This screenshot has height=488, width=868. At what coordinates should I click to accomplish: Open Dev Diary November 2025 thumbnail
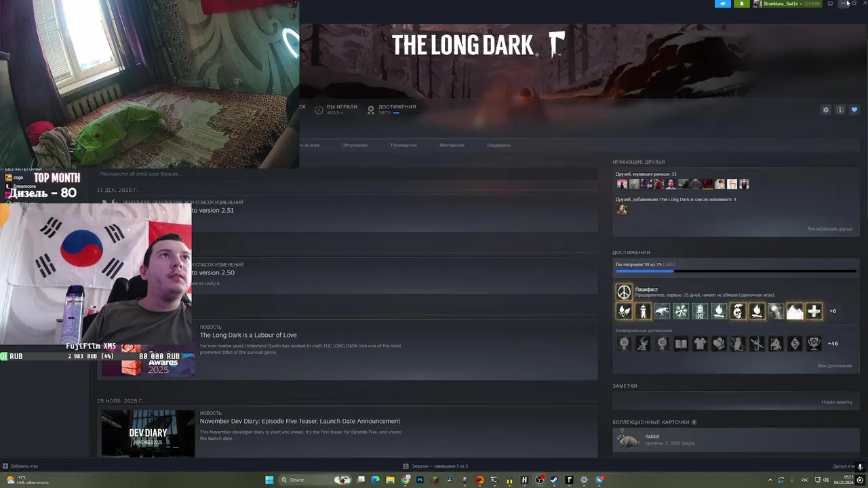point(148,433)
